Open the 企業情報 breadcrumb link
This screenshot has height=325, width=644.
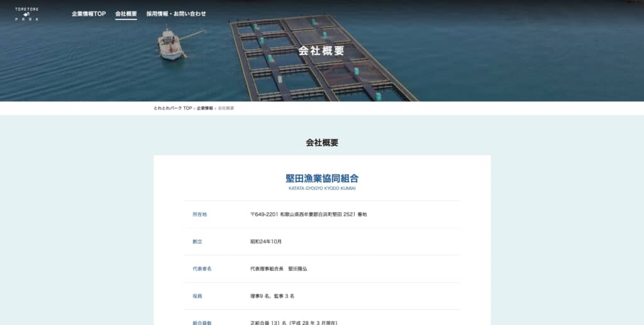pyautogui.click(x=204, y=108)
